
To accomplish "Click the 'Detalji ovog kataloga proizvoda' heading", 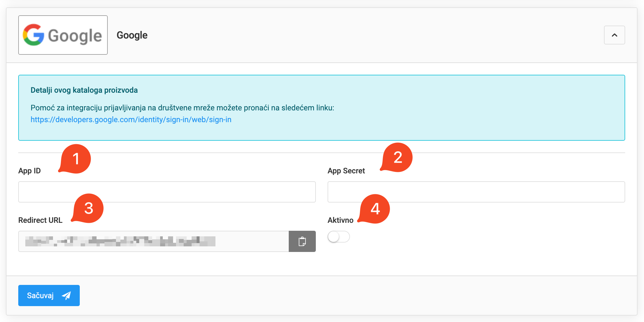I will tap(84, 90).
